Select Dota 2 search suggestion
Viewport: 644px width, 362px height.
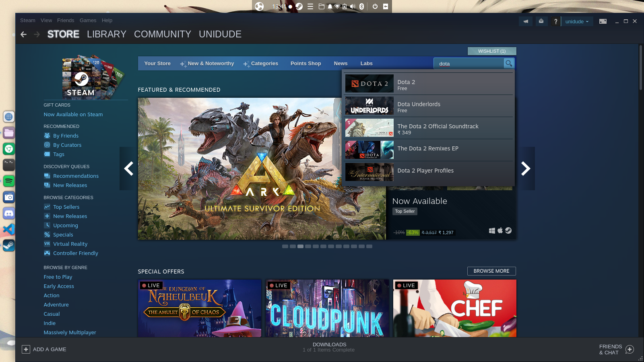click(x=429, y=84)
